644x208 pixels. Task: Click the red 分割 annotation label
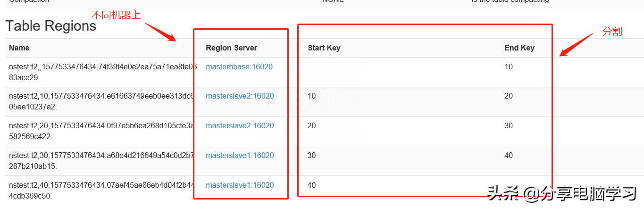612,32
